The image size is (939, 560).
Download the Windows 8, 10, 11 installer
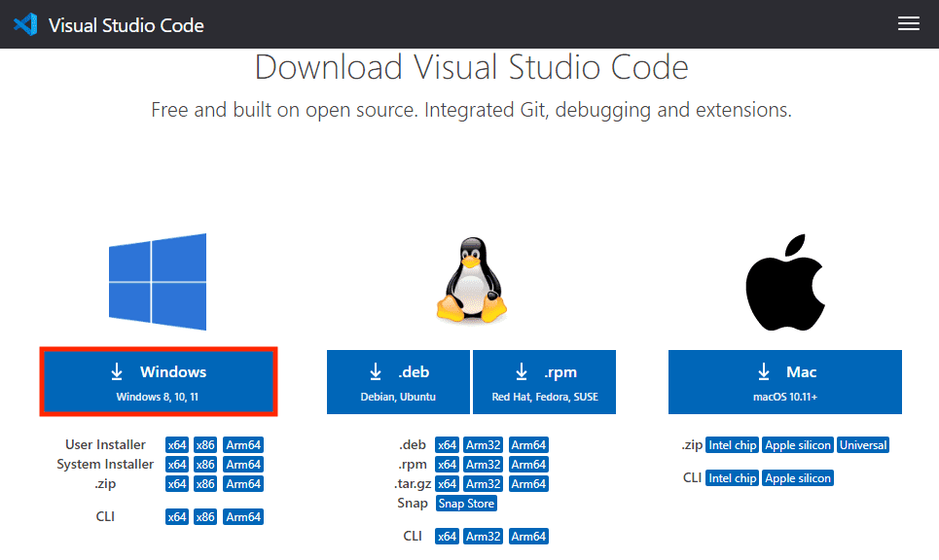(159, 382)
